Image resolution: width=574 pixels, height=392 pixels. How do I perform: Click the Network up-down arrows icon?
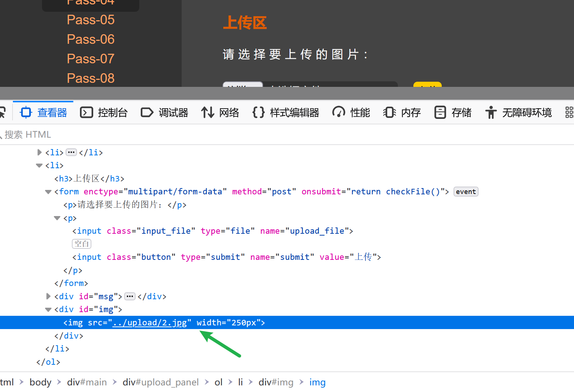point(207,112)
